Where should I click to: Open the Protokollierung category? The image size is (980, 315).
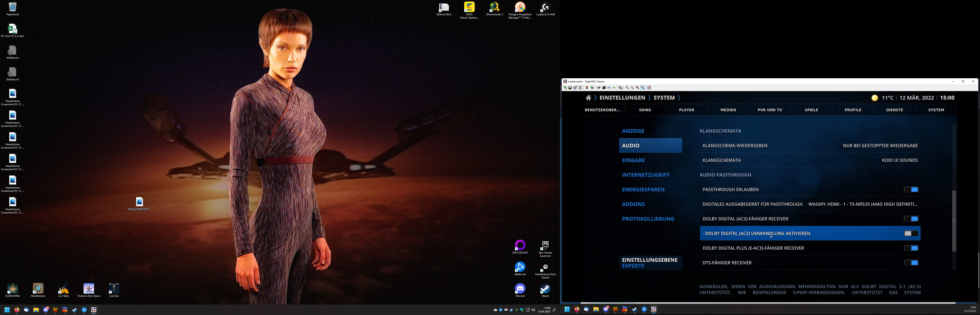click(651, 219)
